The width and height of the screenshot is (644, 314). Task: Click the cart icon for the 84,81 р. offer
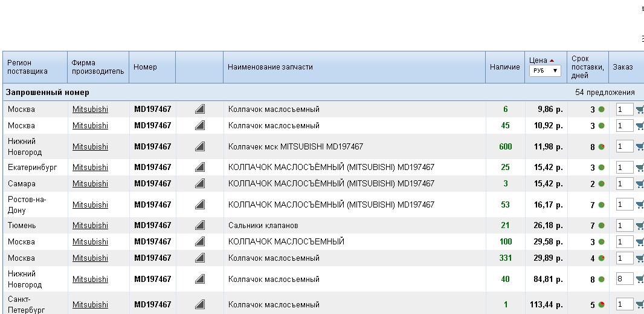[x=640, y=280]
